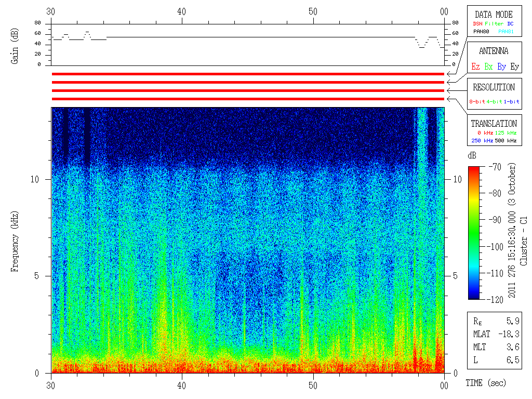Viewport: 532px width, 399px height.
Task: Click the TIME (sec) axis label
Action: click(x=486, y=383)
